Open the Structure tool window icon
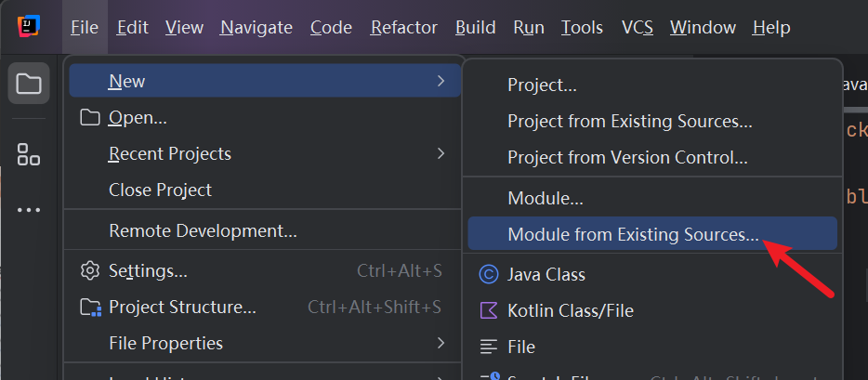This screenshot has height=380, width=868. click(29, 154)
